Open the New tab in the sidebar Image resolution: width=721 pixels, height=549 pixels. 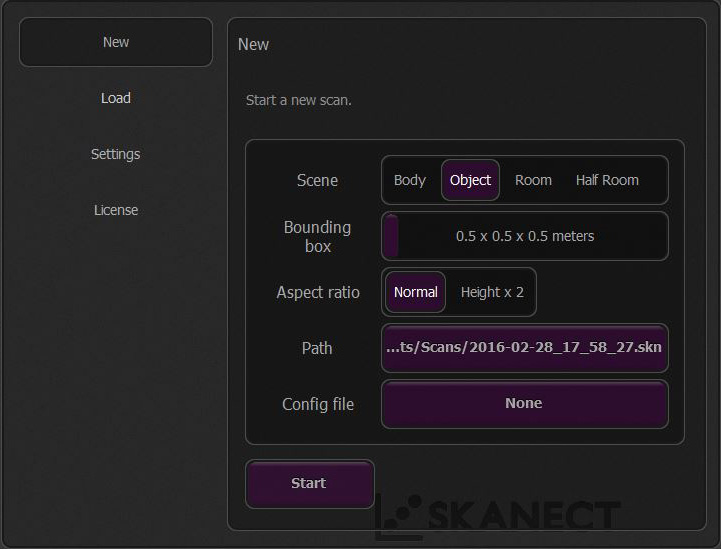pos(116,42)
